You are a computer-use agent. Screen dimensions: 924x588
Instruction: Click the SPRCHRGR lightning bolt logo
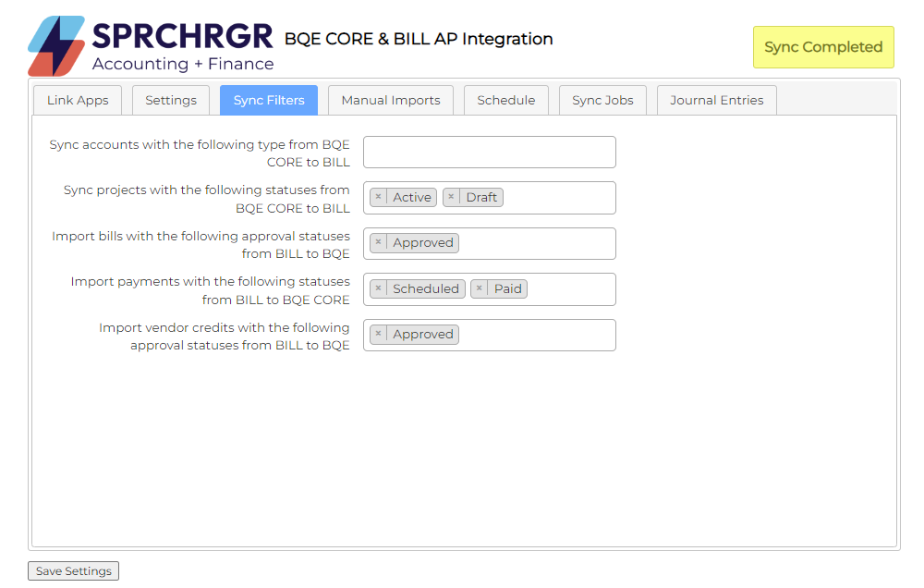tap(56, 46)
